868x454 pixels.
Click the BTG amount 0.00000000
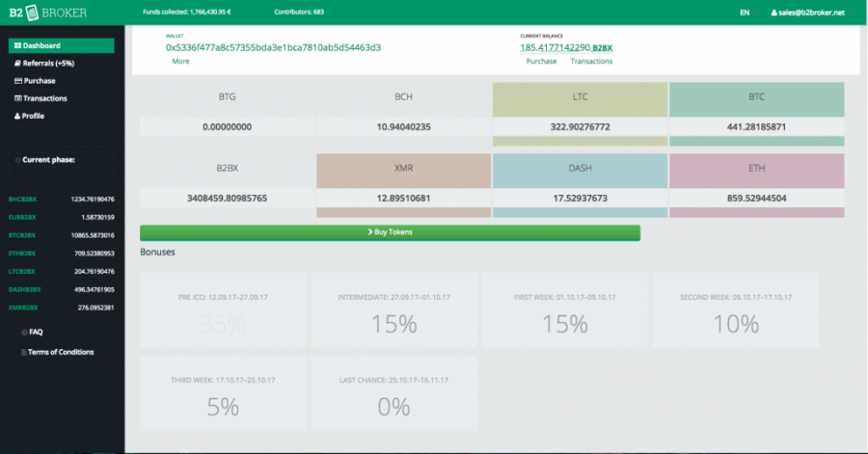click(227, 126)
